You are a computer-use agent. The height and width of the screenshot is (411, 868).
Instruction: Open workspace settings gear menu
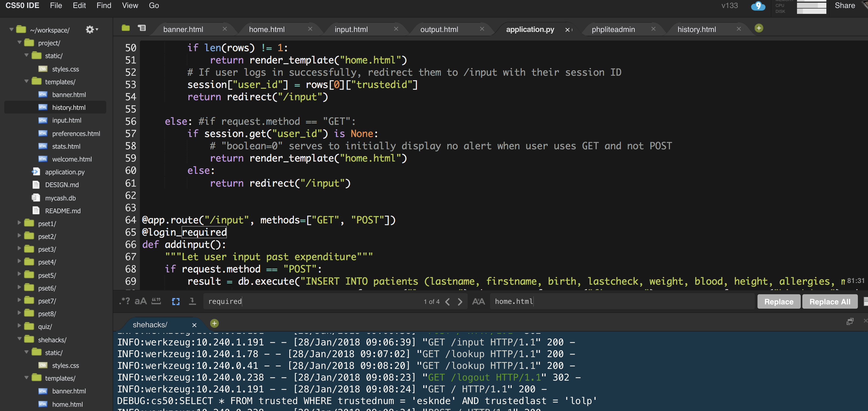[x=91, y=30]
